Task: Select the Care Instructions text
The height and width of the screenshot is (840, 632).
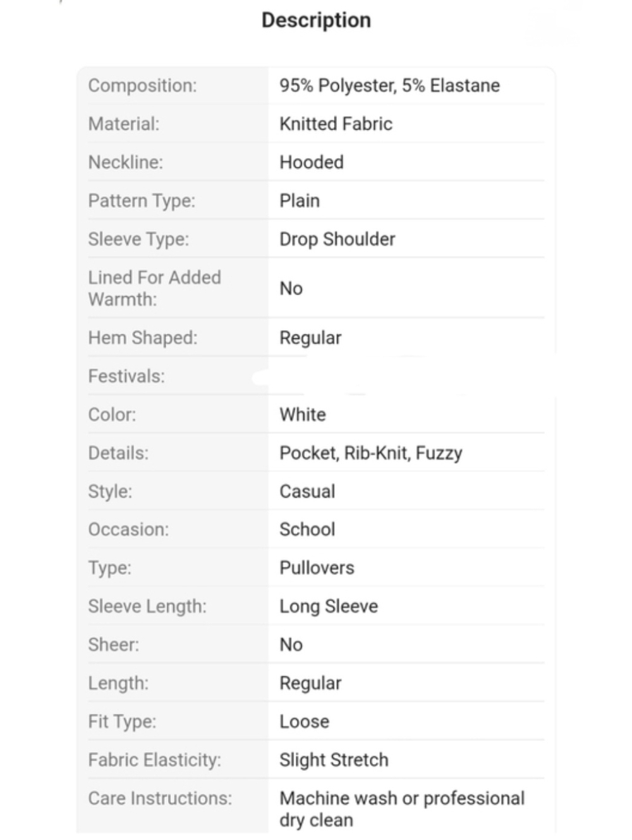Action: click(402, 809)
